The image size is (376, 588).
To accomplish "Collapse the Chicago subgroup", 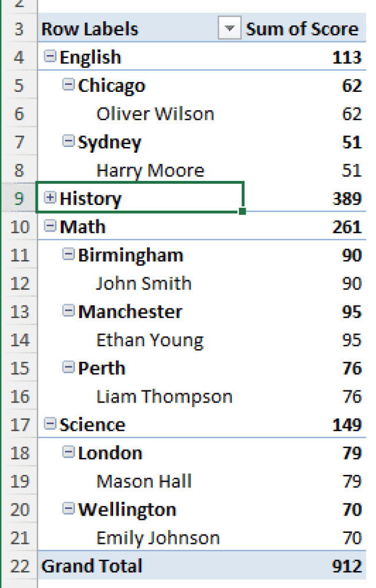I will click(x=68, y=84).
